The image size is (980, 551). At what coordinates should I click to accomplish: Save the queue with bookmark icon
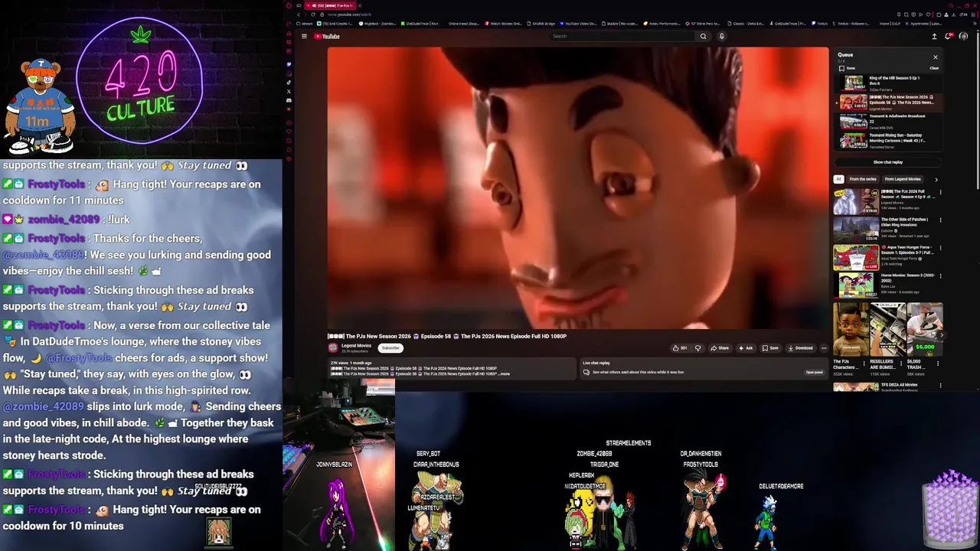[846, 68]
